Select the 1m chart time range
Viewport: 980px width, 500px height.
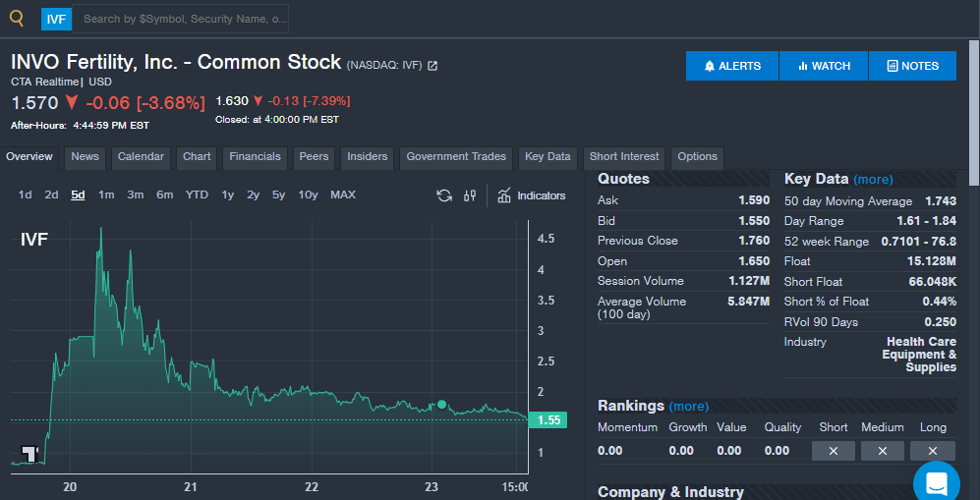pyautogui.click(x=106, y=194)
